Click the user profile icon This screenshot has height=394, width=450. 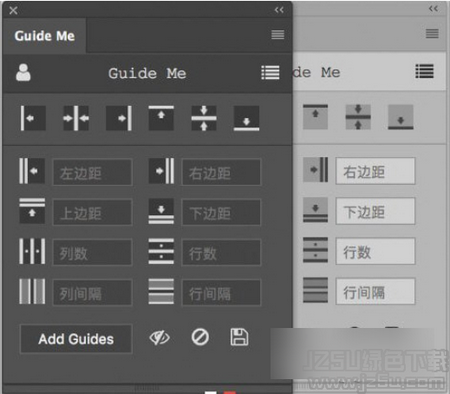(x=23, y=72)
